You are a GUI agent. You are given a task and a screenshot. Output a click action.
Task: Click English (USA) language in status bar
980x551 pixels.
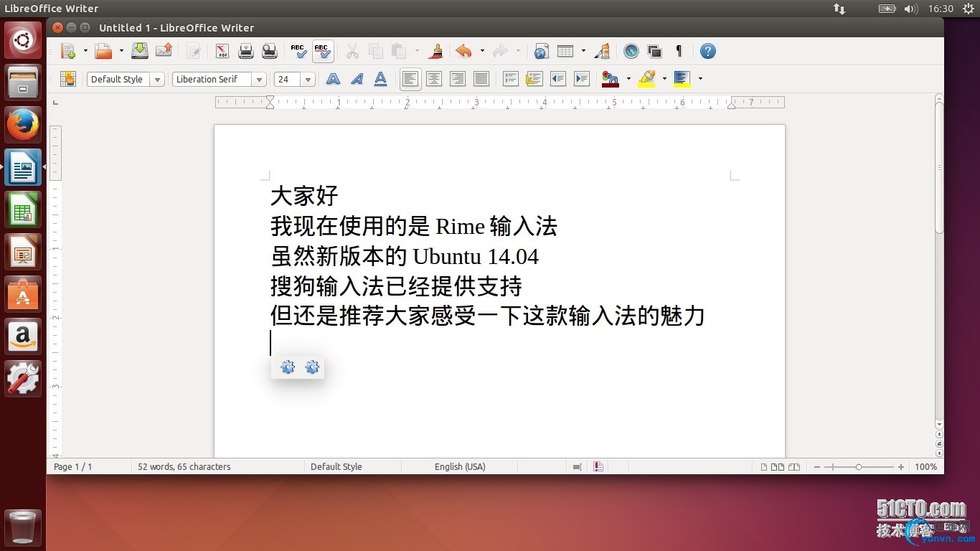[460, 466]
